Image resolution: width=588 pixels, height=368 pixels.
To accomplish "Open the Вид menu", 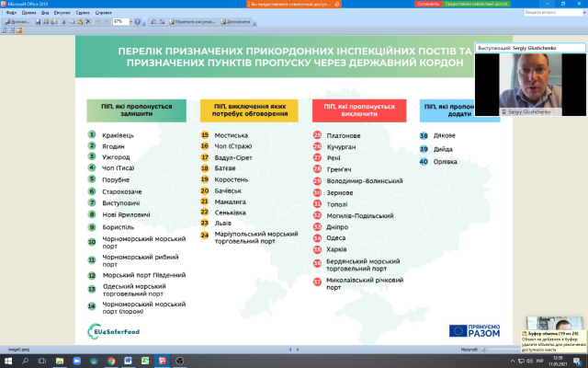I will pyautogui.click(x=45, y=13).
